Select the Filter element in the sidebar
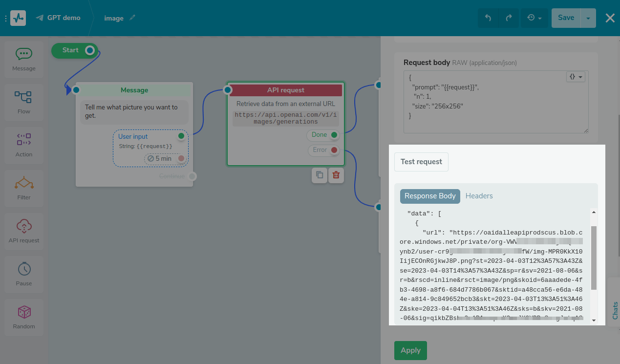 [x=23, y=188]
